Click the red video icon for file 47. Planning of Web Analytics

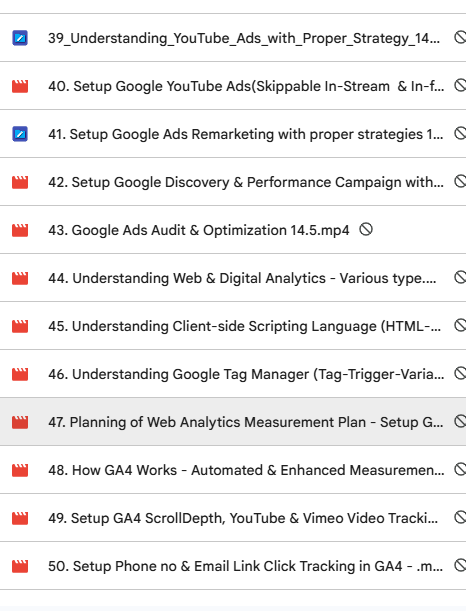[x=20, y=422]
